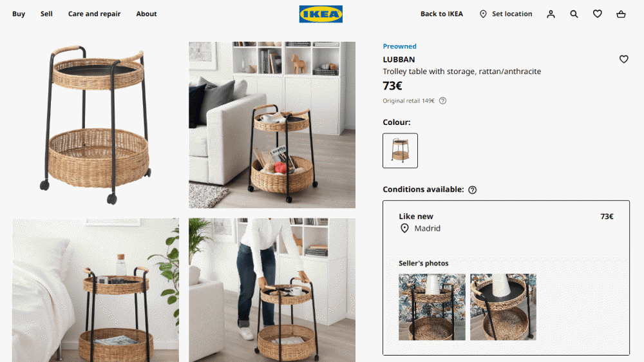Open Care and repair menu
Screen dimensions: 644x362
pyautogui.click(x=95, y=14)
